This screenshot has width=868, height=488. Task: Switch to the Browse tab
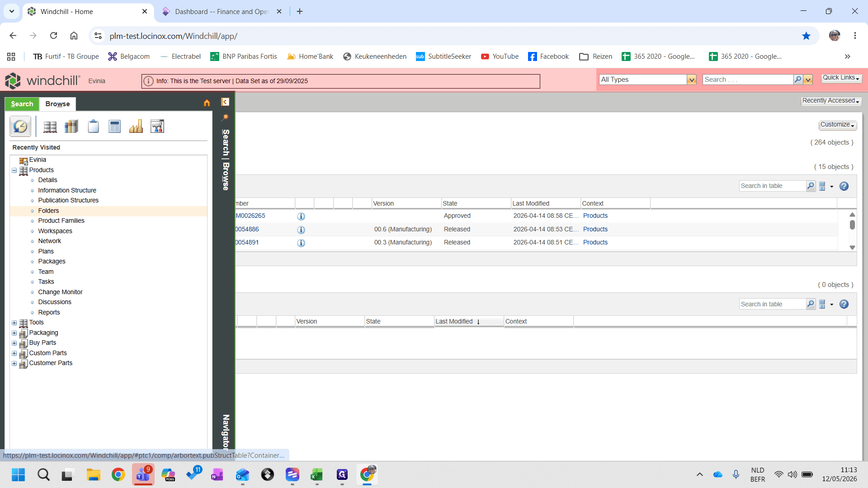click(x=57, y=104)
